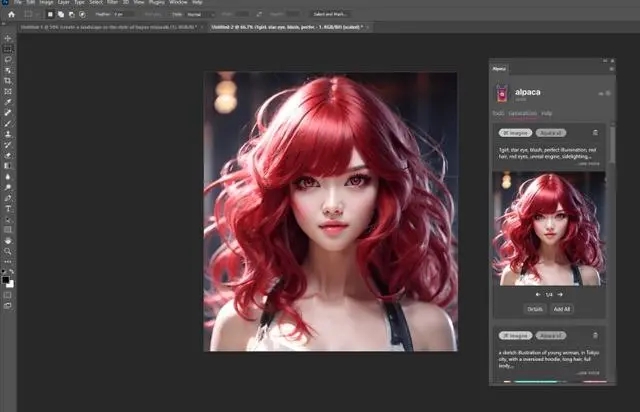
Task: Open the File menu
Action: 18,2
